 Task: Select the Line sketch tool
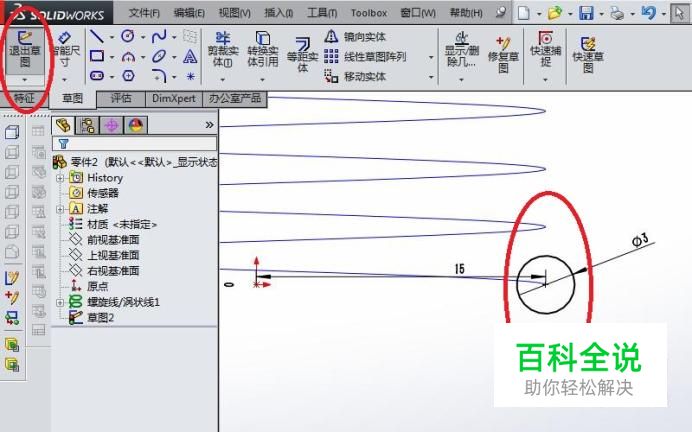click(x=97, y=37)
